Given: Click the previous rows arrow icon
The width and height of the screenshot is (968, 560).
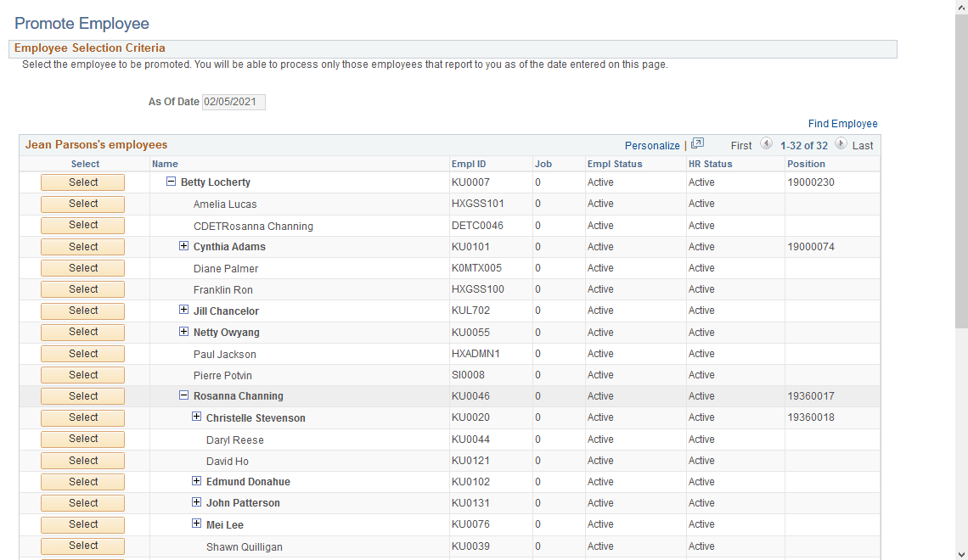Looking at the screenshot, I should [767, 144].
